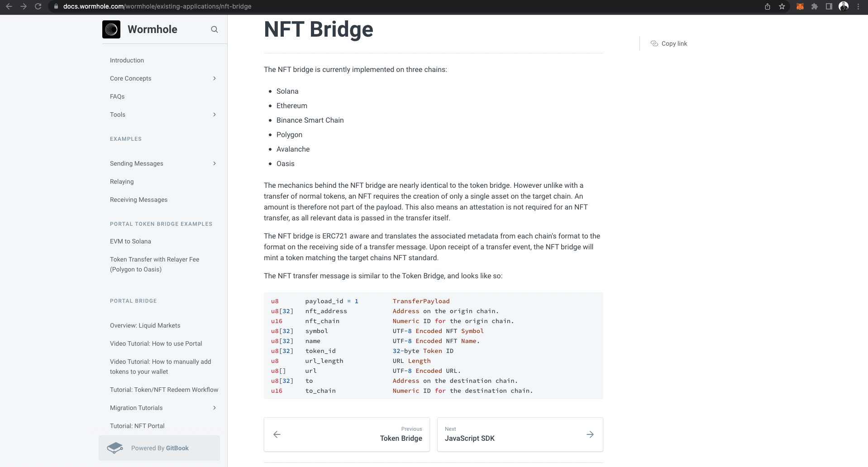Open the MetaMask fox extension icon
The image size is (868, 467).
coord(800,6)
